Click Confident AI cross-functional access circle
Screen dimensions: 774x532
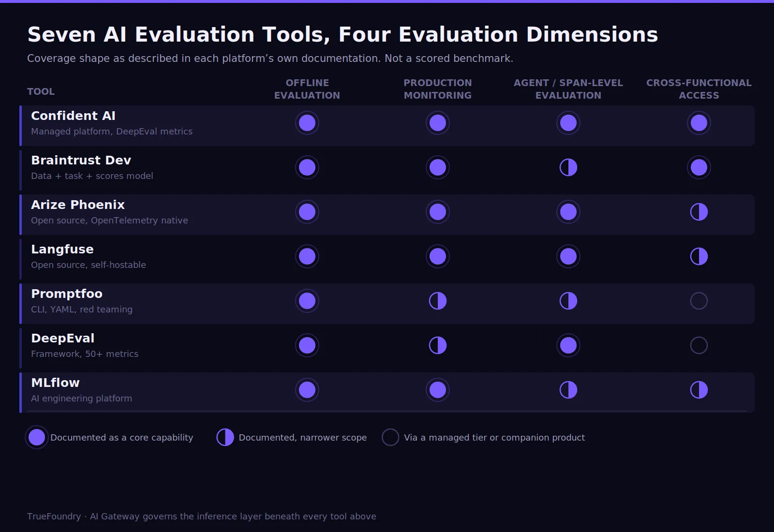click(x=699, y=123)
